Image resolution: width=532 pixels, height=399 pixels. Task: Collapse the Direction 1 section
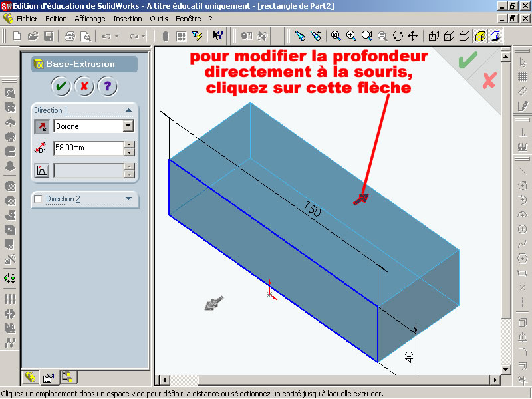(128, 110)
